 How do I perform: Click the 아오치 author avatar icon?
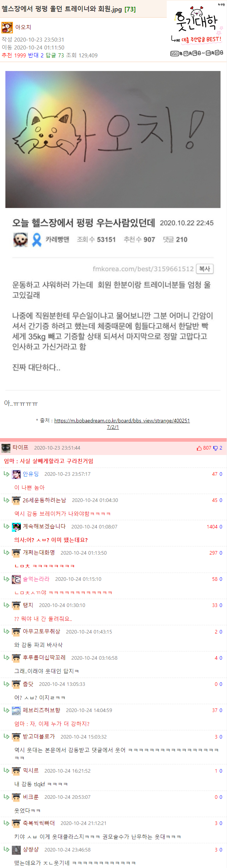7,28
